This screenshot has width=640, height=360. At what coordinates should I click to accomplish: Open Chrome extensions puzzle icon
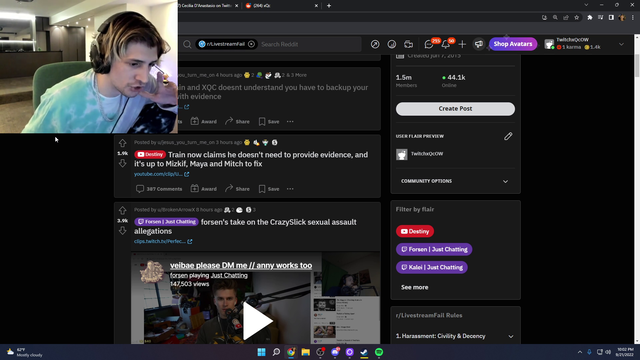pyautogui.click(x=589, y=18)
